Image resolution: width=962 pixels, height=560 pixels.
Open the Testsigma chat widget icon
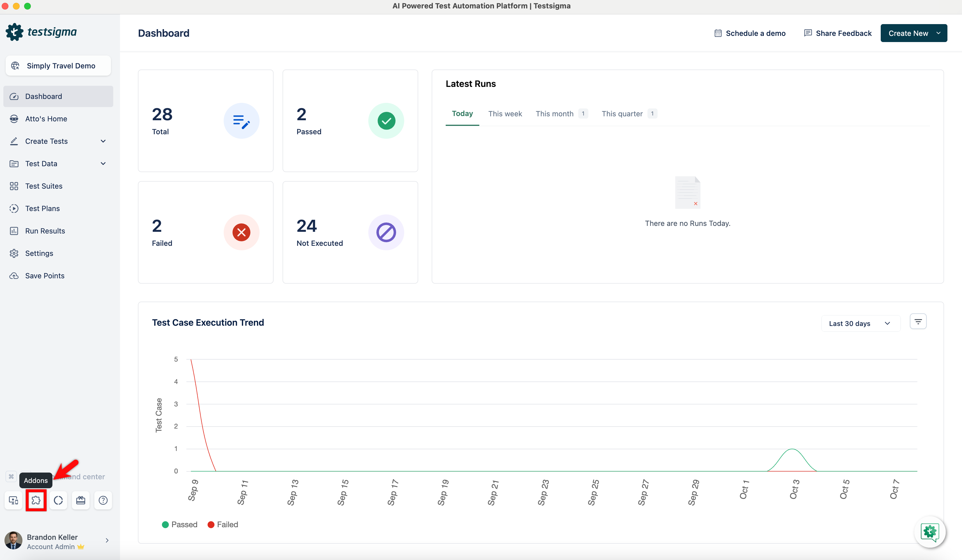929,531
